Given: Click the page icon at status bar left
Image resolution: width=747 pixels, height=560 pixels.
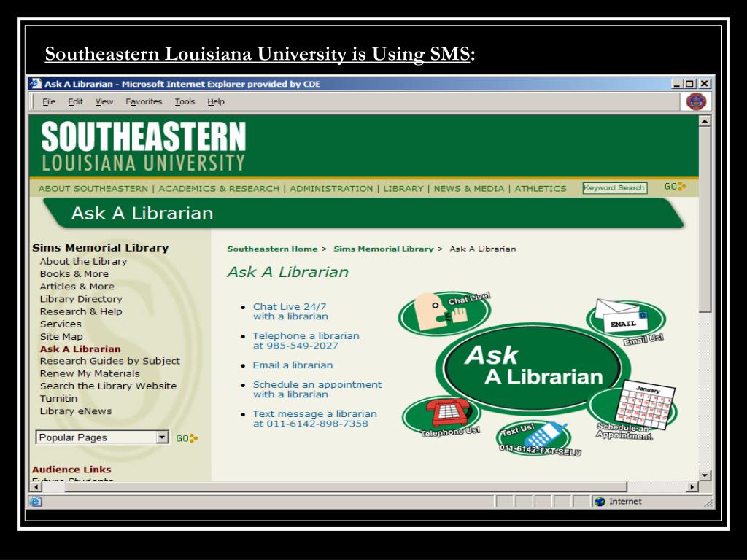Looking at the screenshot, I should tap(36, 502).
